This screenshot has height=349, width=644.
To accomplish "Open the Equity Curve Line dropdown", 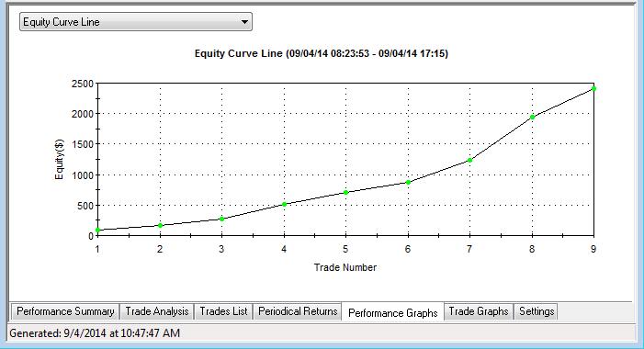I will pos(136,22).
